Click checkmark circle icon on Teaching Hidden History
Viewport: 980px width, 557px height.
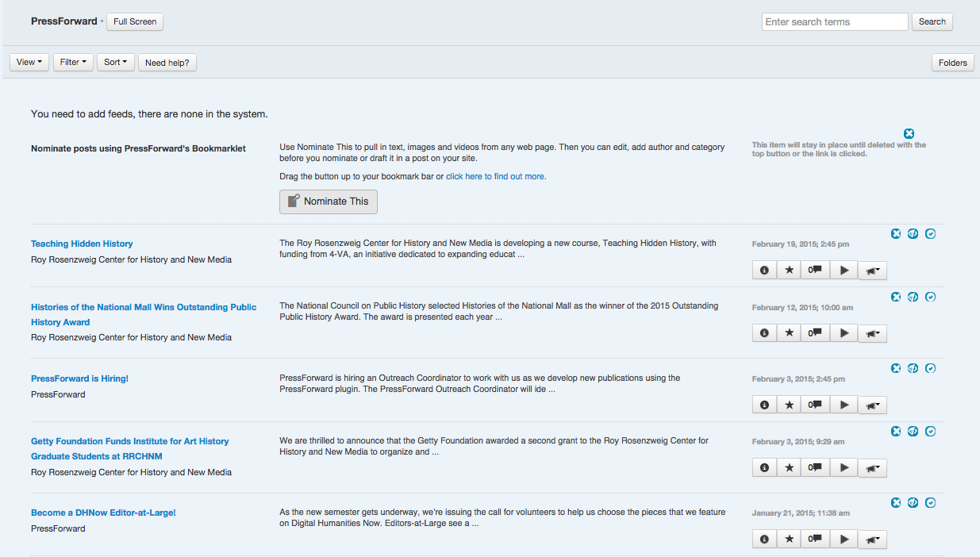[x=931, y=233]
